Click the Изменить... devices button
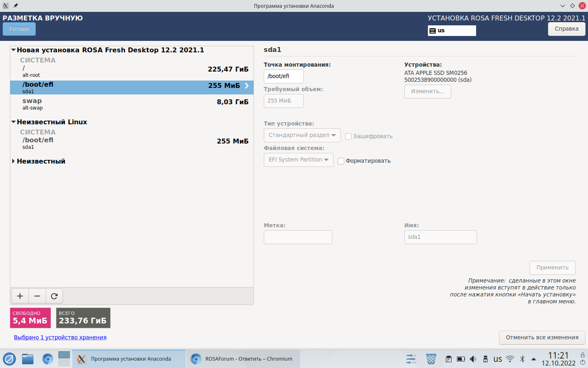This screenshot has height=368, width=588. pos(428,92)
